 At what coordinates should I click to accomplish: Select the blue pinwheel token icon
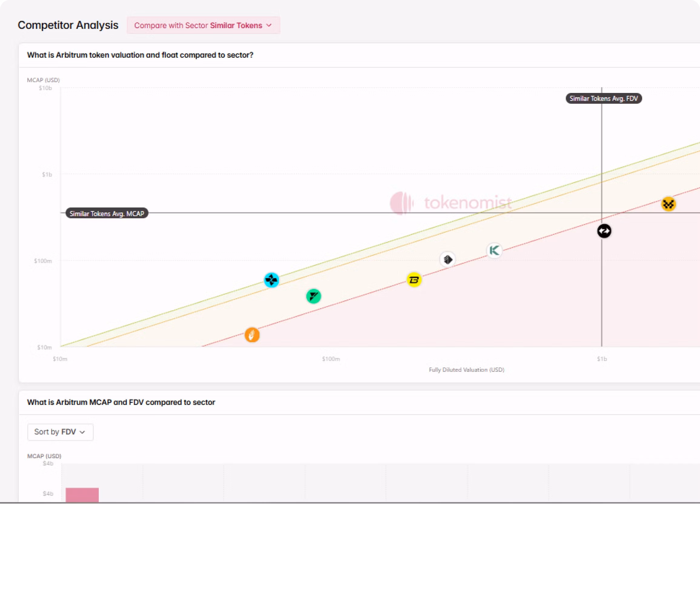271,280
